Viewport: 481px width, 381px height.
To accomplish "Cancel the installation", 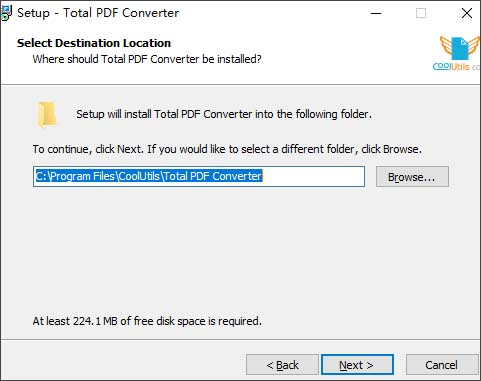I will [442, 365].
